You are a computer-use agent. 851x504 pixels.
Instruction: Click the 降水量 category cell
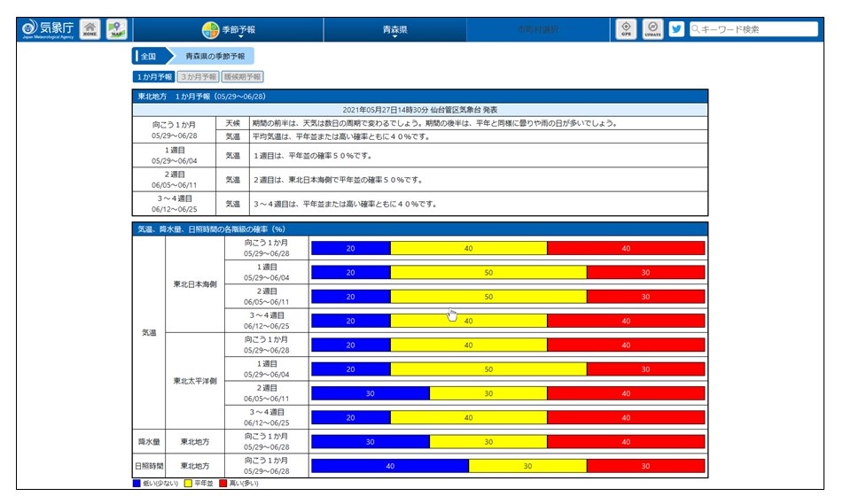(149, 442)
